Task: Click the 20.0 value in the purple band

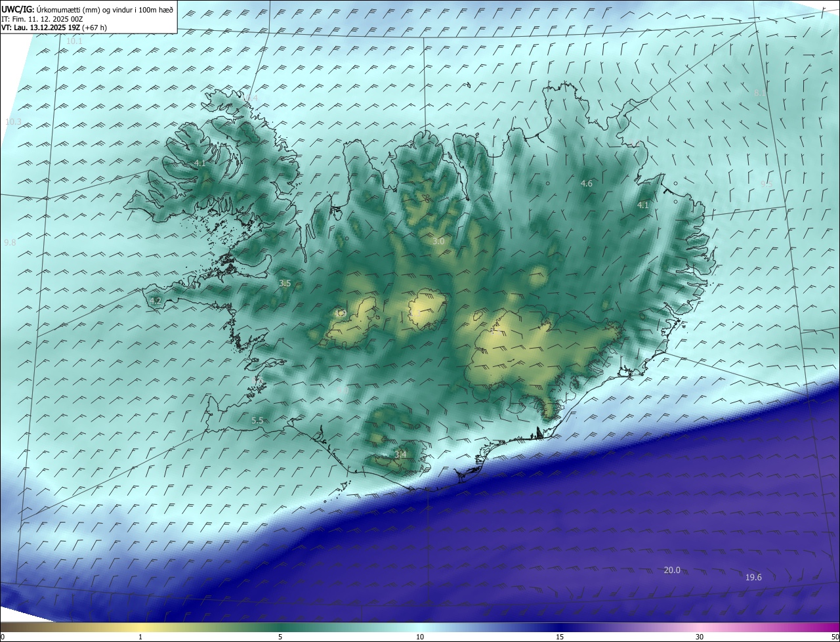Action: pyautogui.click(x=672, y=570)
